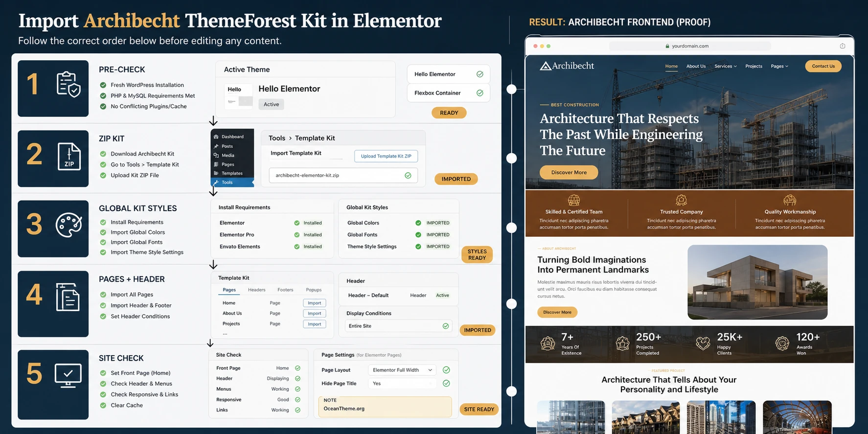Click the 120+ Awards Won icon
This screenshot has height=434, width=868.
pyautogui.click(x=782, y=343)
